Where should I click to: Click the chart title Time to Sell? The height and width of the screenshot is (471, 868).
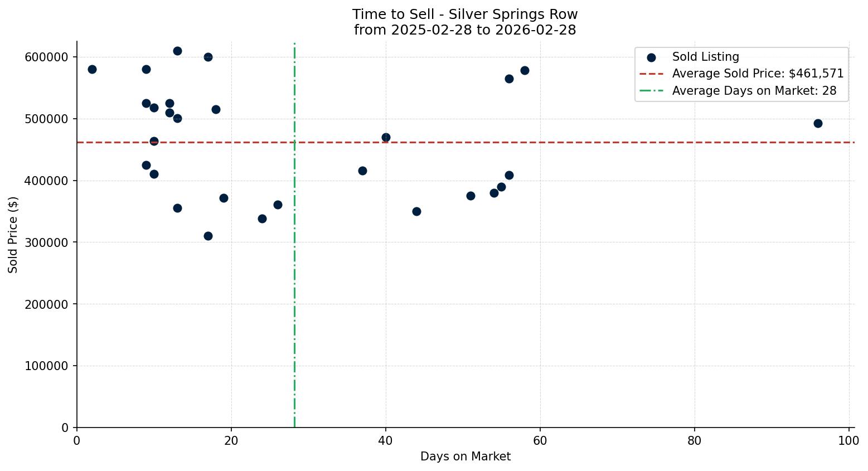click(465, 14)
